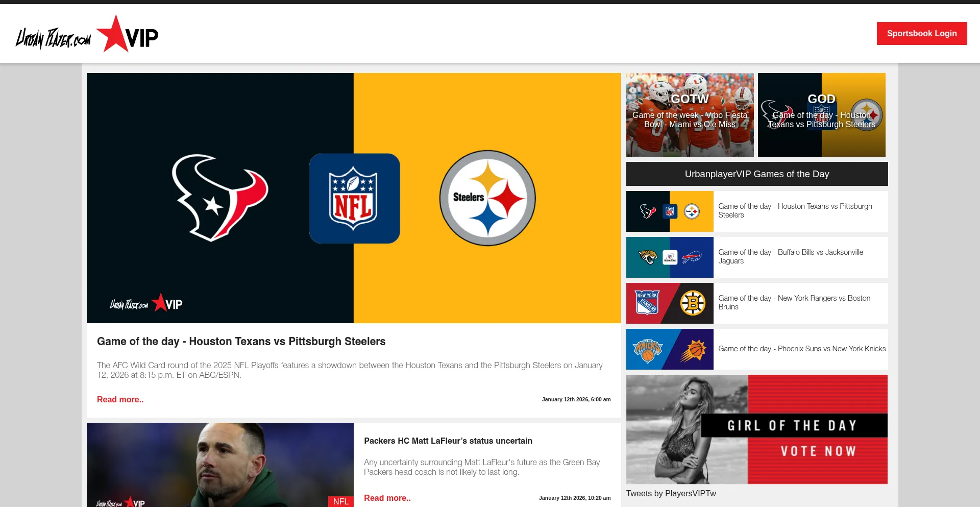The width and height of the screenshot is (980, 507).
Task: Open the Sportsbook Login button
Action: (x=921, y=33)
